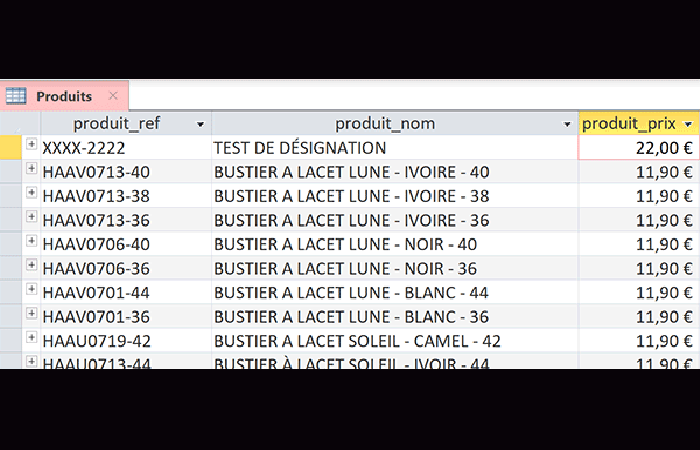Screen dimensions: 700x450
Task: Switch to the Produits tab
Action: (64, 96)
